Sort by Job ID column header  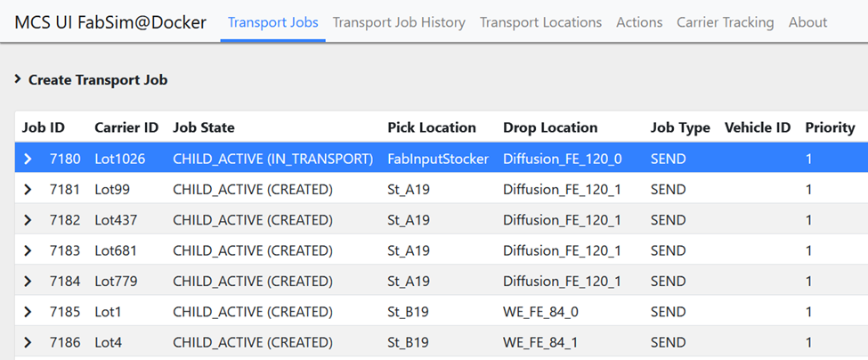[44, 127]
